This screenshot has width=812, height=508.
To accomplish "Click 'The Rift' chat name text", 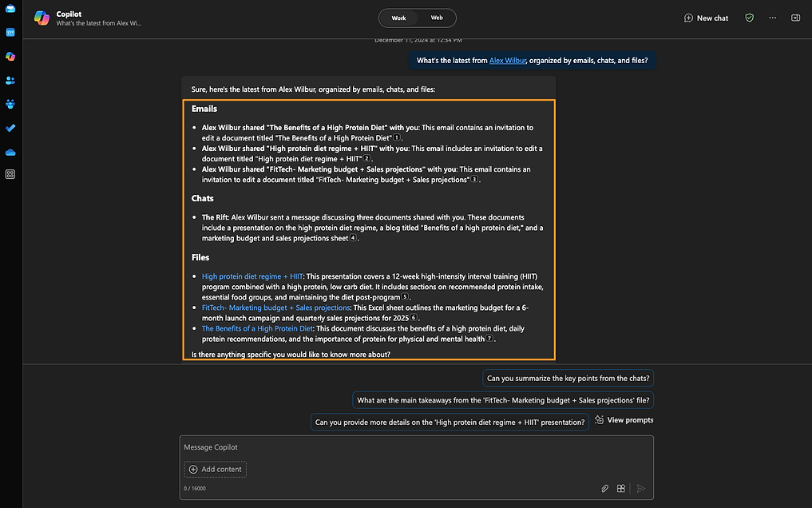I will (x=215, y=217).
